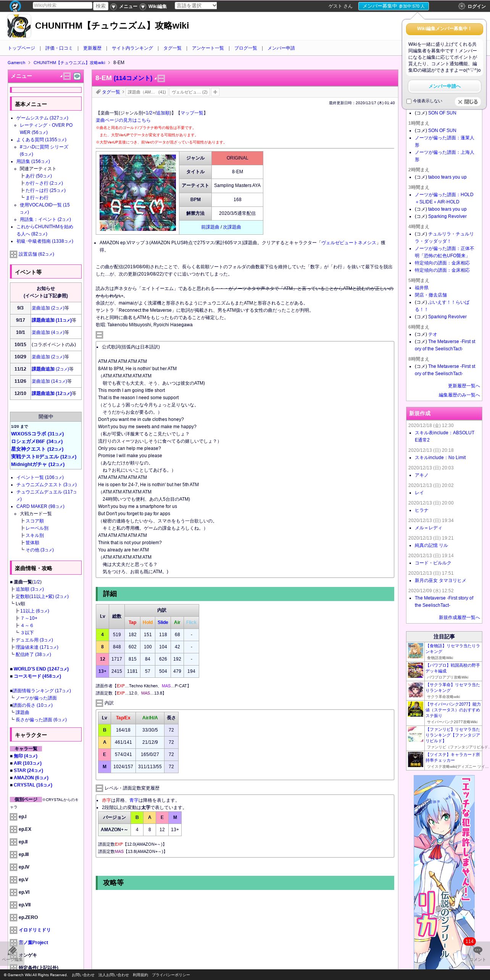Expand the ep.I character list
The width and height of the screenshot is (490, 980).
[13, 817]
